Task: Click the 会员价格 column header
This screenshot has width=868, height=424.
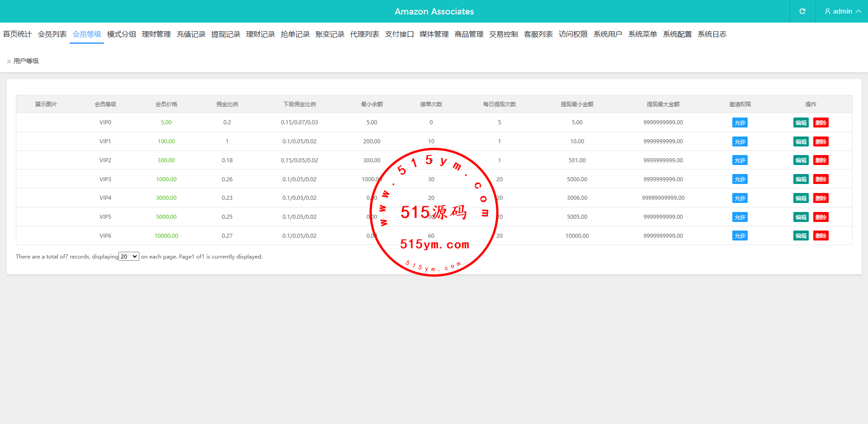Action: (x=166, y=104)
